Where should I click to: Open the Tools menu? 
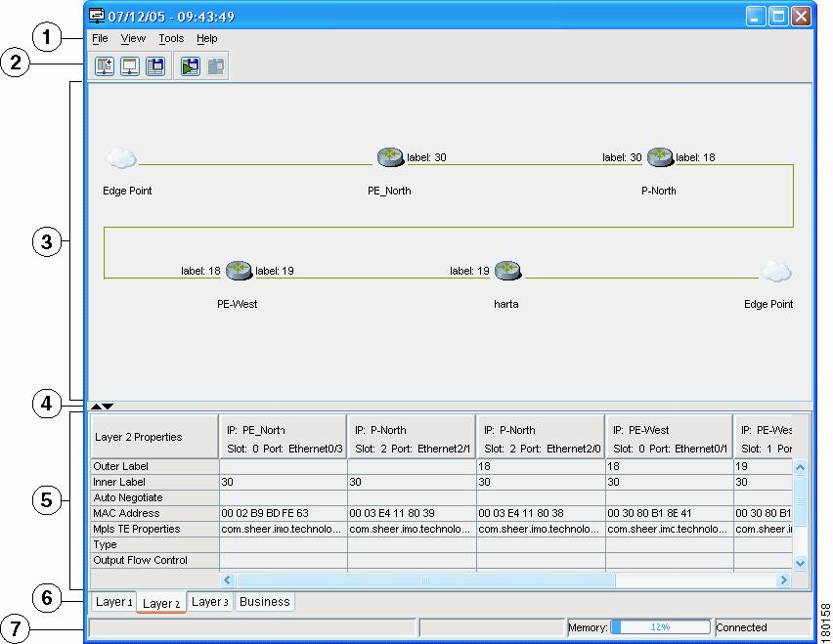pyautogui.click(x=171, y=39)
